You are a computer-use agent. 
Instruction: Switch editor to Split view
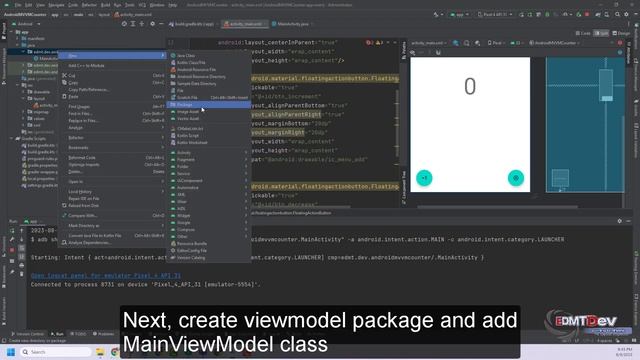coord(601,33)
